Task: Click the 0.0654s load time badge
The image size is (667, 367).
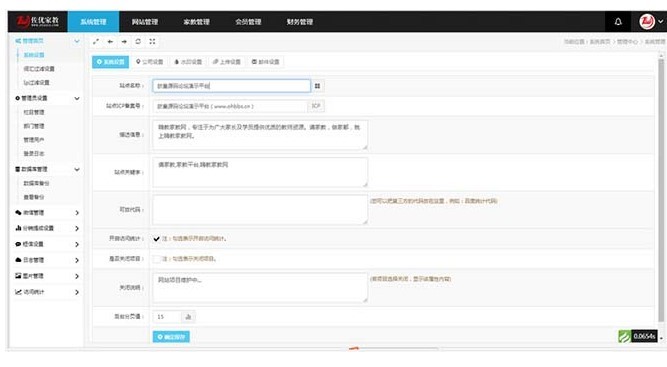Action: [644, 337]
